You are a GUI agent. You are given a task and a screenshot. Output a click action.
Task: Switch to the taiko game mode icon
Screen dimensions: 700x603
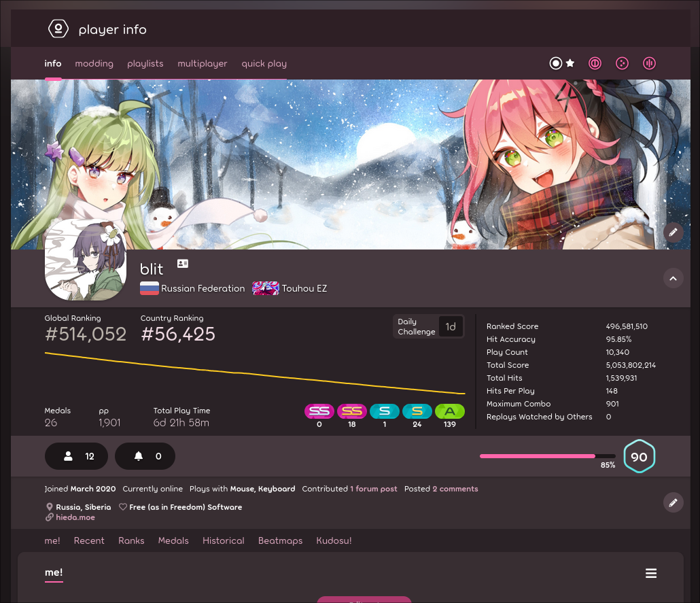click(x=595, y=63)
